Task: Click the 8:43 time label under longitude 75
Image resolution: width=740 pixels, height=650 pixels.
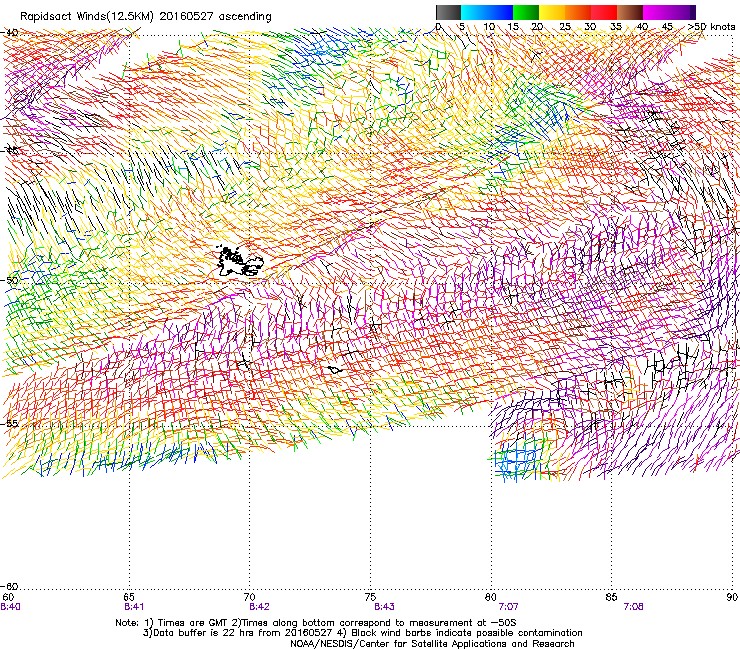Action: (384, 607)
